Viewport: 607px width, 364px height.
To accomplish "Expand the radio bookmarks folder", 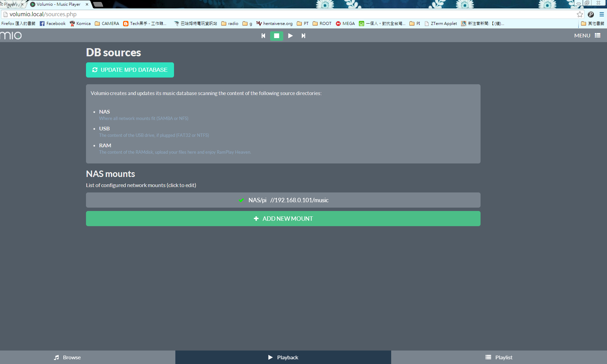I will tap(230, 24).
